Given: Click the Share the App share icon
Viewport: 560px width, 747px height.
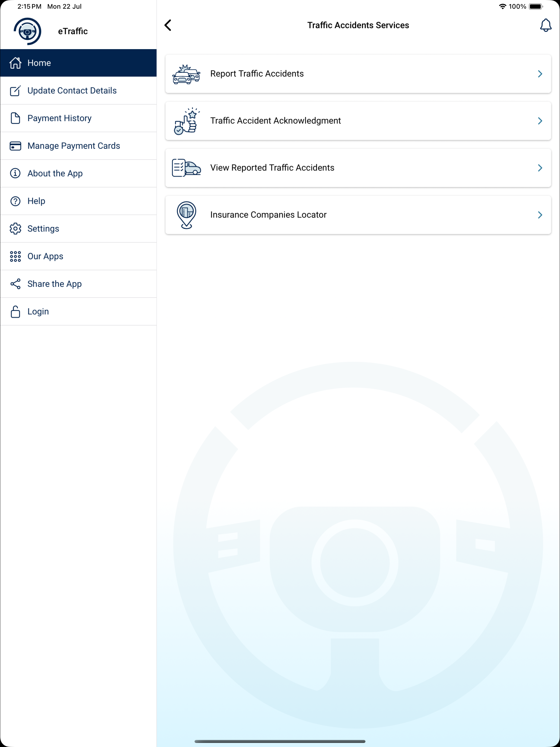Looking at the screenshot, I should click(15, 284).
